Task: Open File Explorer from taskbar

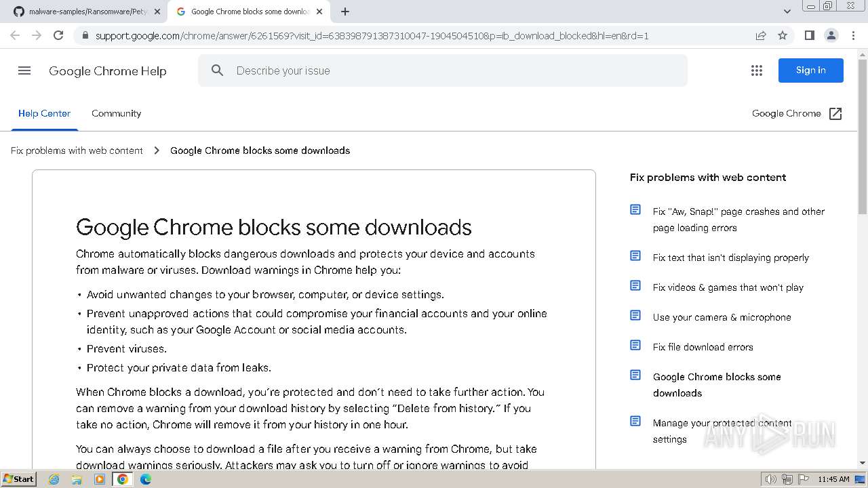Action: click(77, 479)
